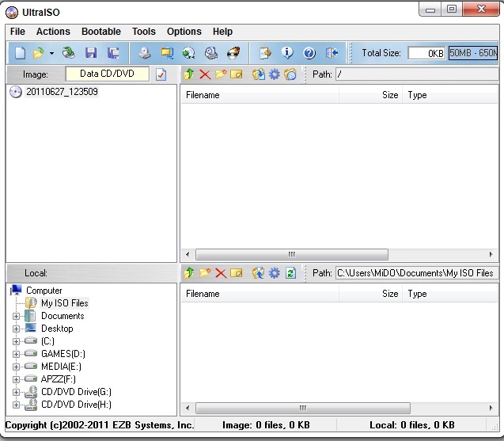Click the Up folder icon in local pane
504x441 pixels.
(x=189, y=273)
